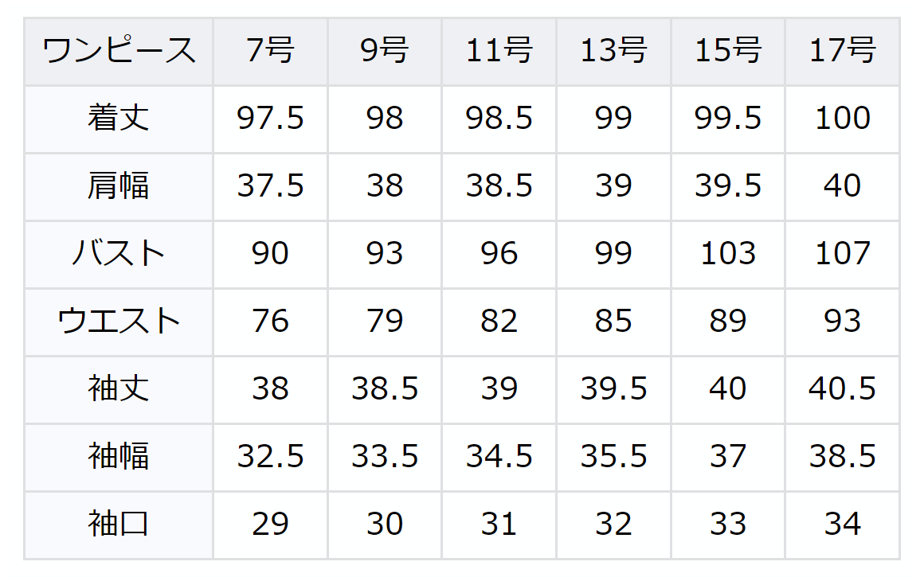Select the 100 value for 17号 着丈

pyautogui.click(x=843, y=119)
